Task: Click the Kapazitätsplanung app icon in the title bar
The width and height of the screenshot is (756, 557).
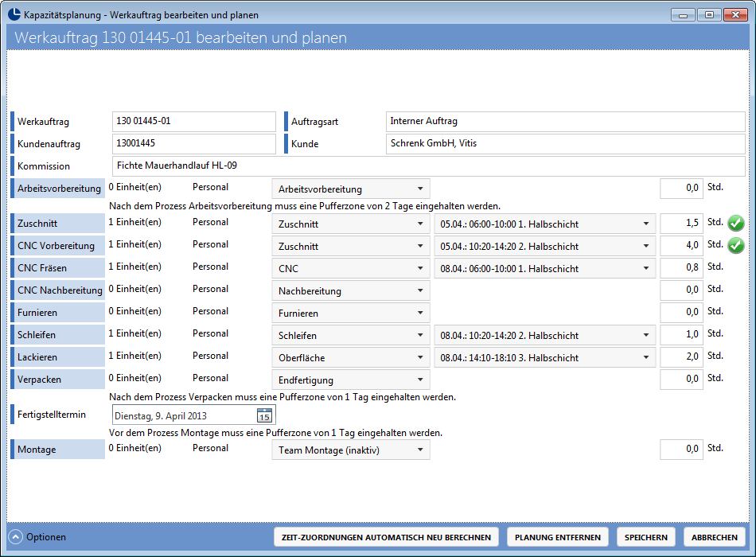Action: click(14, 14)
